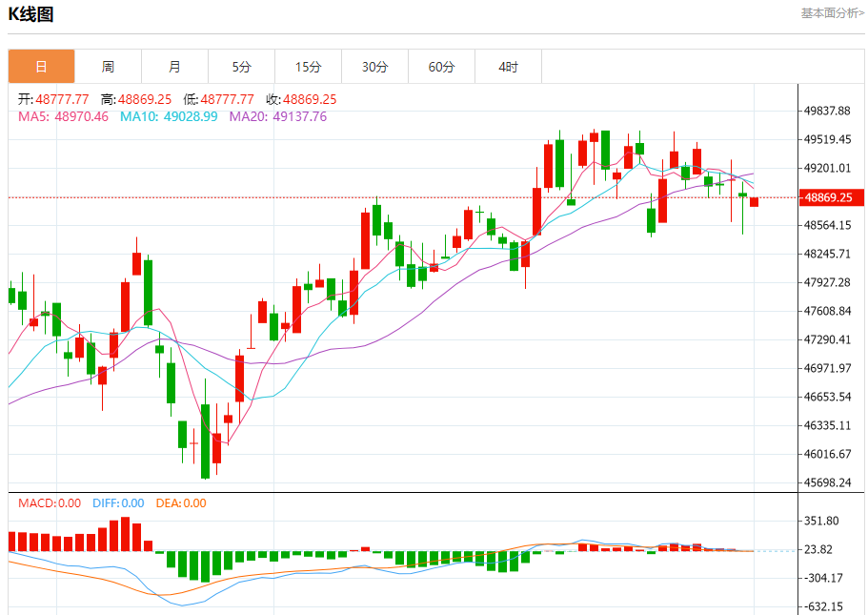Viewport: 868px width, 615px height.
Task: Click the red 48869.25 price label
Action: tap(831, 197)
